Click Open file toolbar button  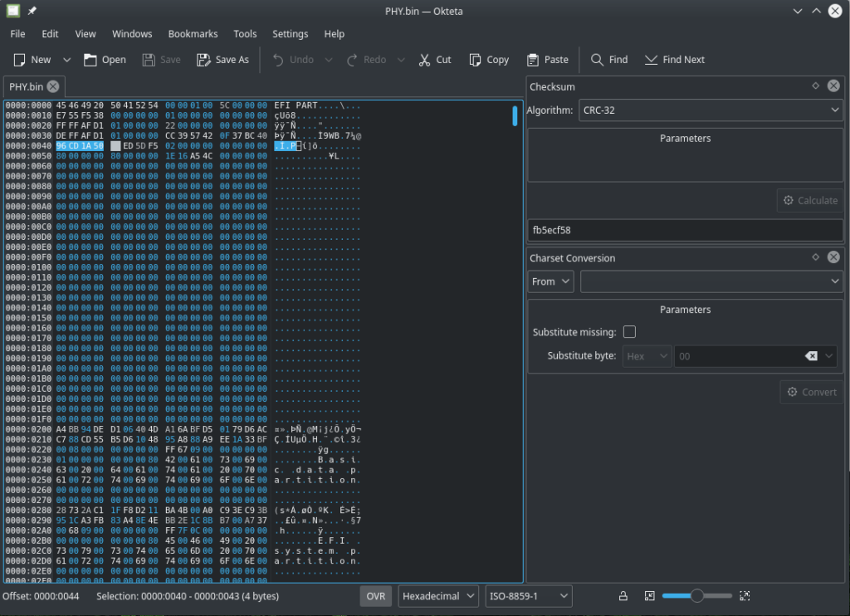105,60
